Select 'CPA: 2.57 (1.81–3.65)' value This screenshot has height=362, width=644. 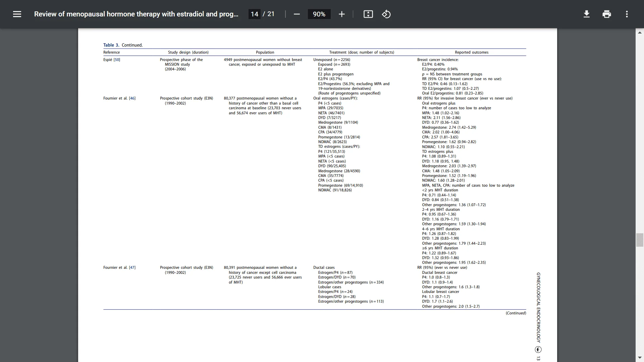440,137
